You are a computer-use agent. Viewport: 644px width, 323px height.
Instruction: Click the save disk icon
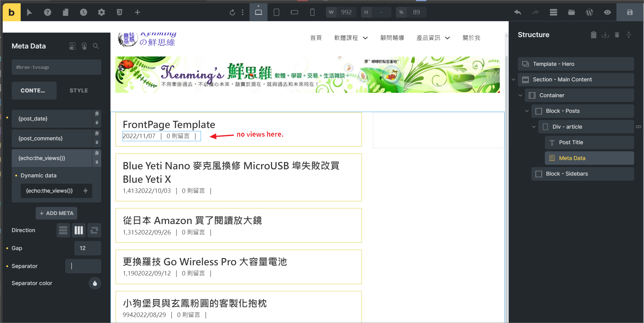pos(630,12)
